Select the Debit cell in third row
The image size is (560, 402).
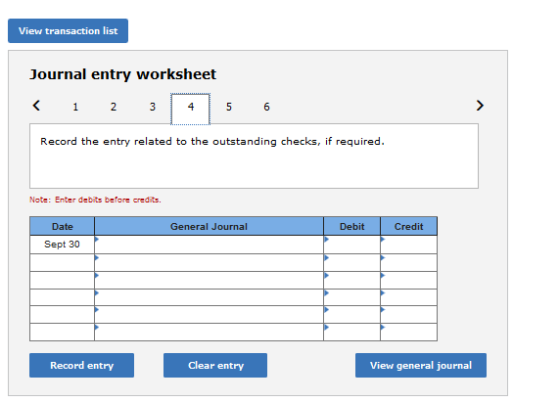click(352, 280)
